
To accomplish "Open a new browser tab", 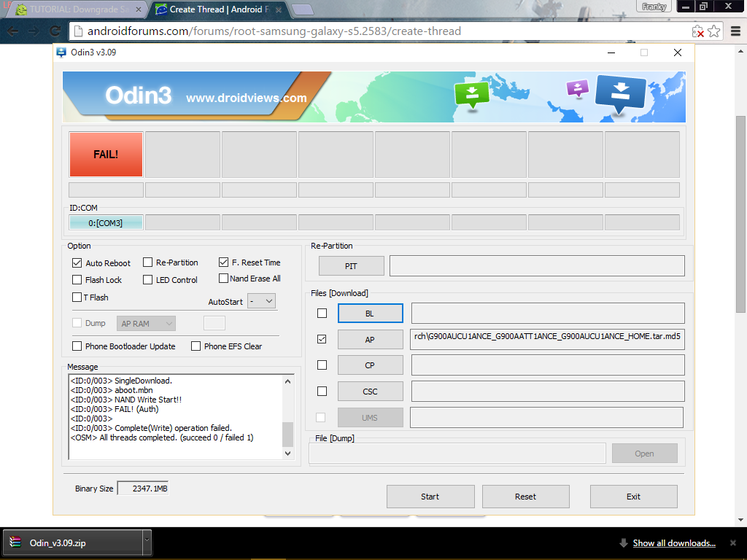I will point(302,9).
